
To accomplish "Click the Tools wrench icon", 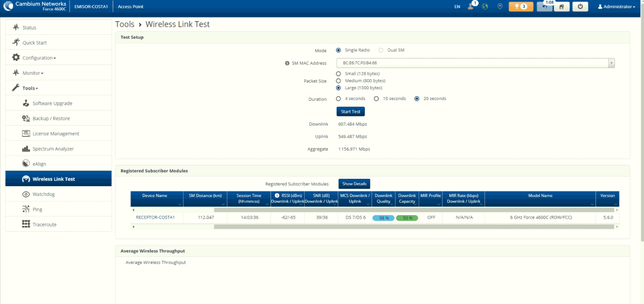I will coord(16,88).
